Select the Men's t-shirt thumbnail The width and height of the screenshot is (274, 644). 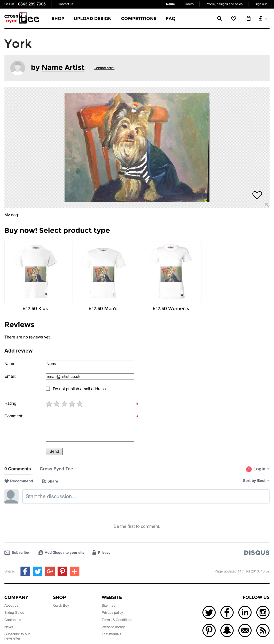click(x=103, y=272)
